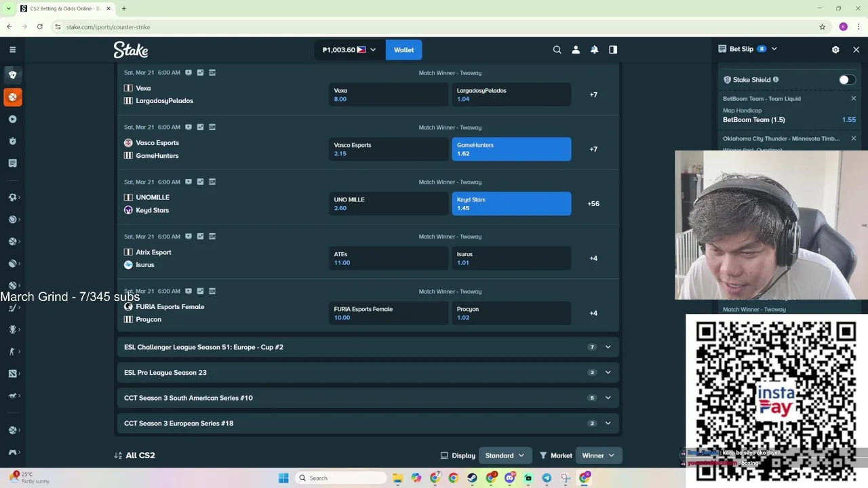The height and width of the screenshot is (488, 868).
Task: Open the browser tab search dropdown
Action: [8, 8]
